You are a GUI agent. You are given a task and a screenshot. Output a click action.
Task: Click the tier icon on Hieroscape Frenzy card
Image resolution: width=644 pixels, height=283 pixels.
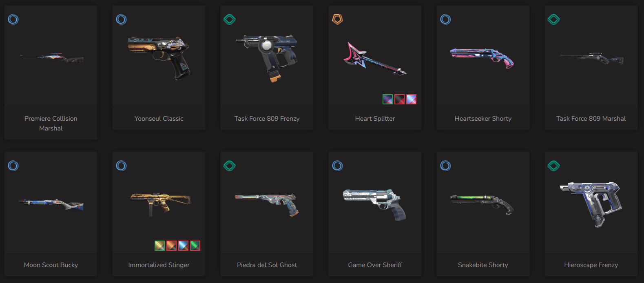[x=553, y=166]
